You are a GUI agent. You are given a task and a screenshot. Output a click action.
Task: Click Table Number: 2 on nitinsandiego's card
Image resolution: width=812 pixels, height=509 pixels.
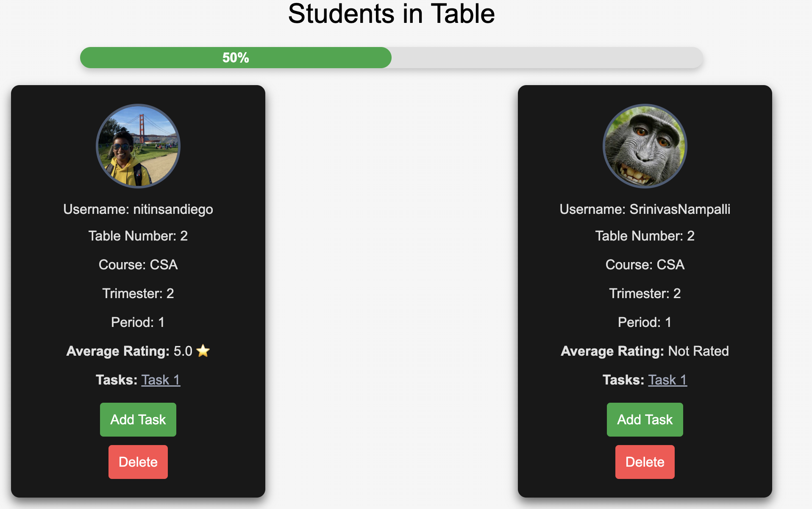click(138, 236)
